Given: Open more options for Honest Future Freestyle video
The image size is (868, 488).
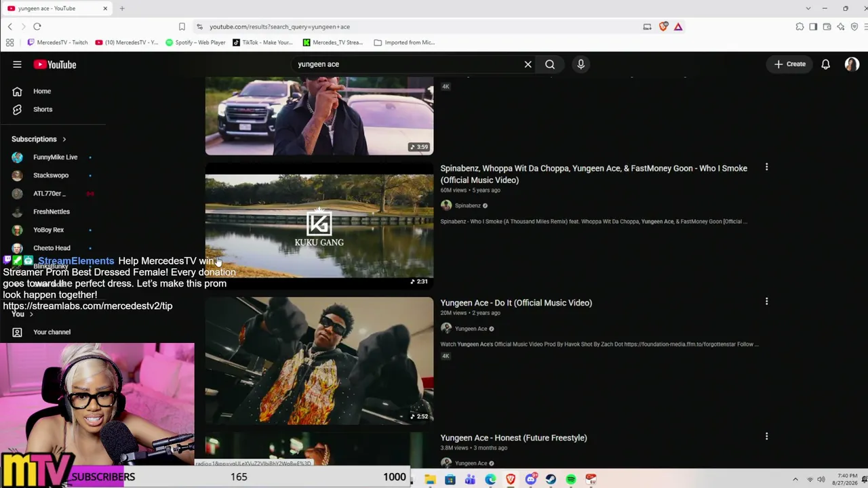Looking at the screenshot, I should point(766,436).
